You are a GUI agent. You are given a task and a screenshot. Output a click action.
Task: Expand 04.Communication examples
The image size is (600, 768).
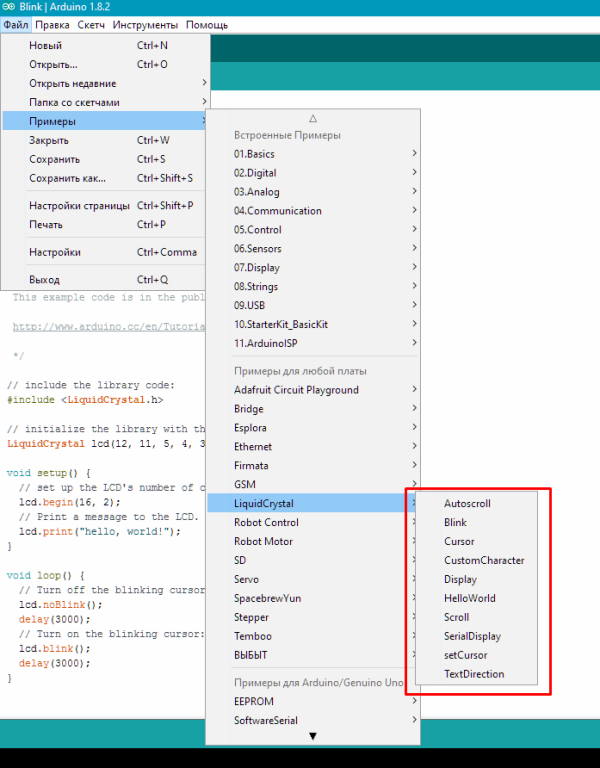click(313, 211)
